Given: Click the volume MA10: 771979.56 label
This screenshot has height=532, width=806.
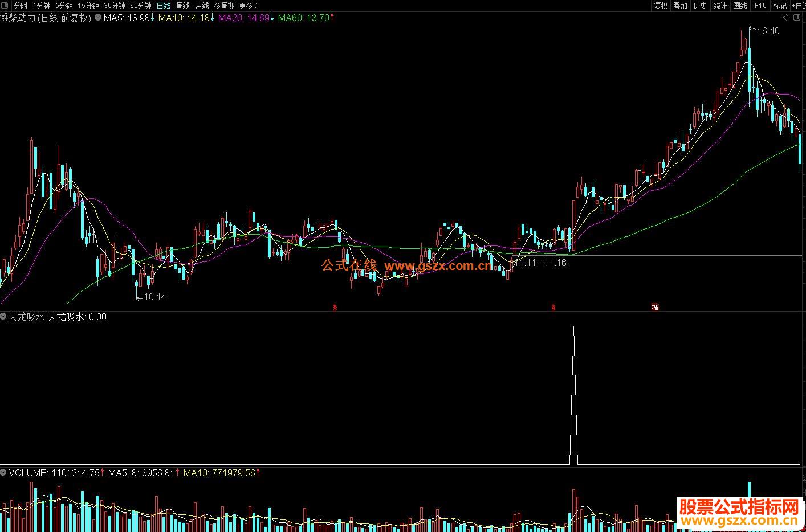Looking at the screenshot, I should point(219,473).
